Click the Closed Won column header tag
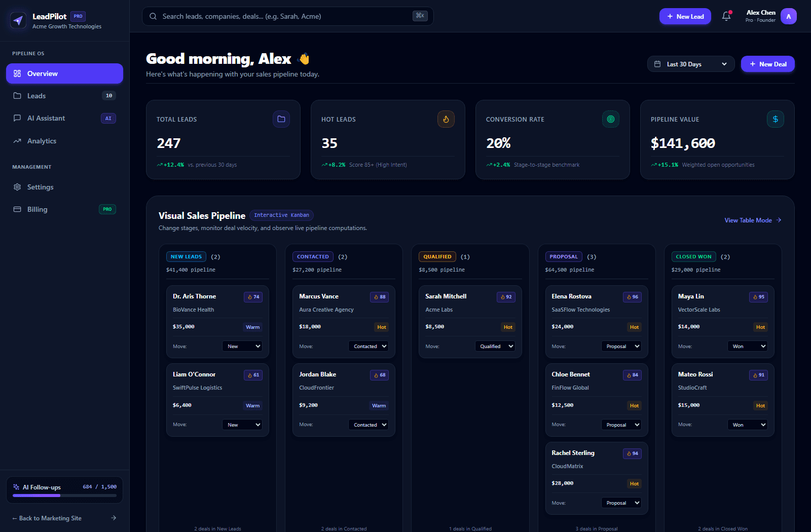This screenshot has height=532, width=811. (693, 257)
